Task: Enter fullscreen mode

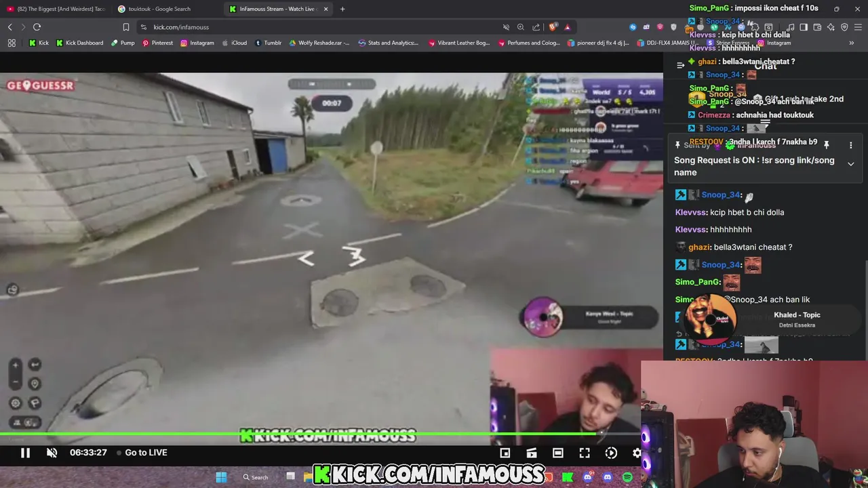Action: click(x=585, y=453)
